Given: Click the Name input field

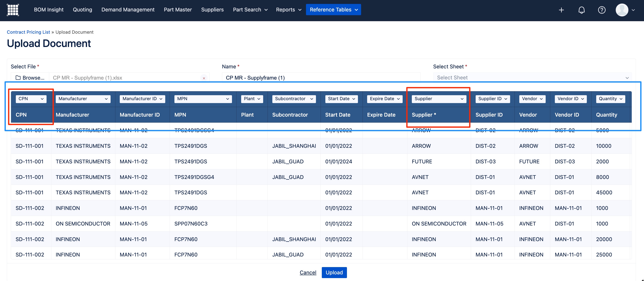Looking at the screenshot, I should pos(321,78).
